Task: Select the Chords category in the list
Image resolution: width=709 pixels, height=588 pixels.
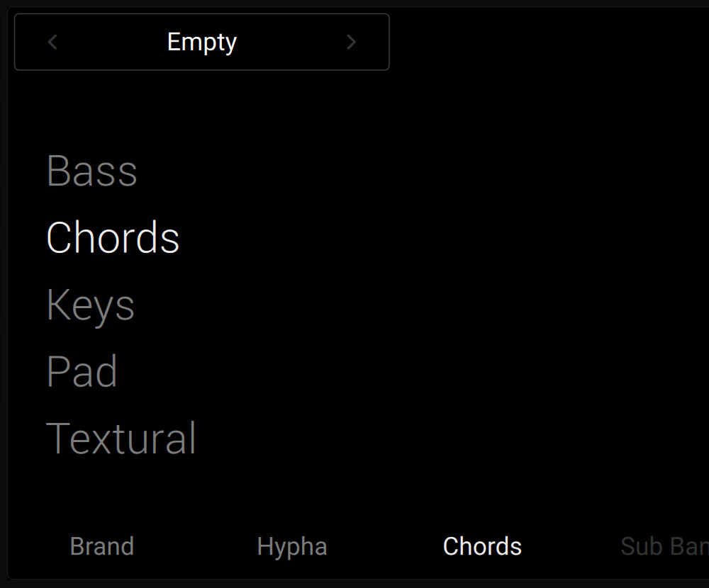Action: pyautogui.click(x=112, y=237)
